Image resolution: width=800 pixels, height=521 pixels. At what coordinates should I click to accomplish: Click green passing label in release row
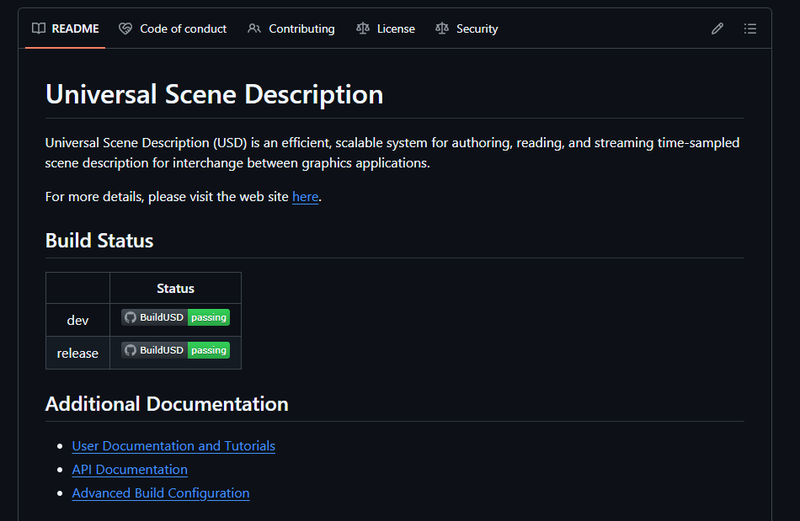tap(209, 350)
